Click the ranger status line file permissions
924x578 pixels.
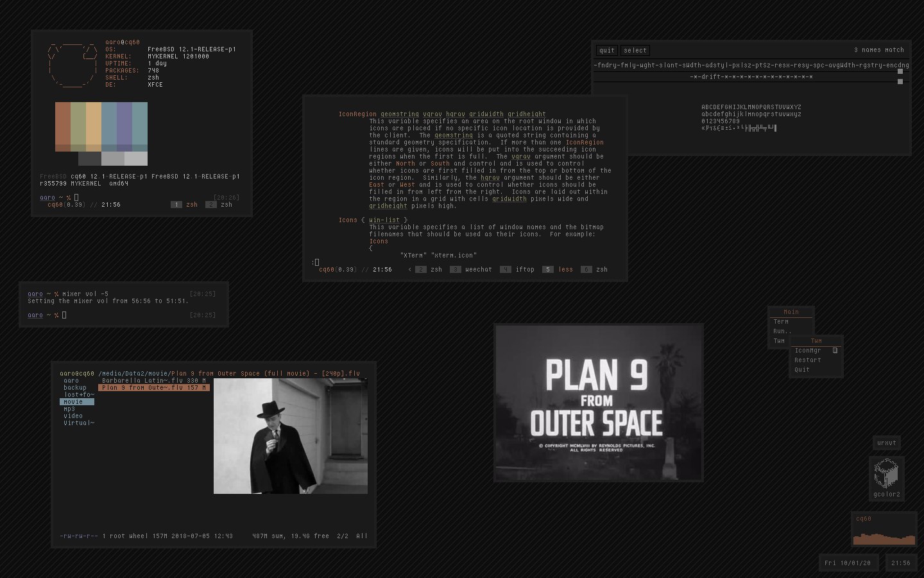[x=79, y=536]
